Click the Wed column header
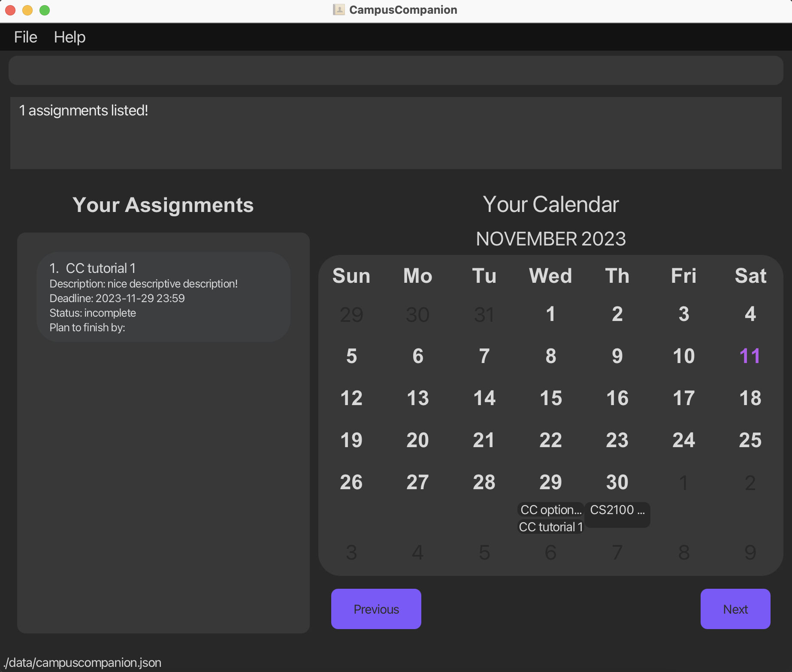 point(550,275)
